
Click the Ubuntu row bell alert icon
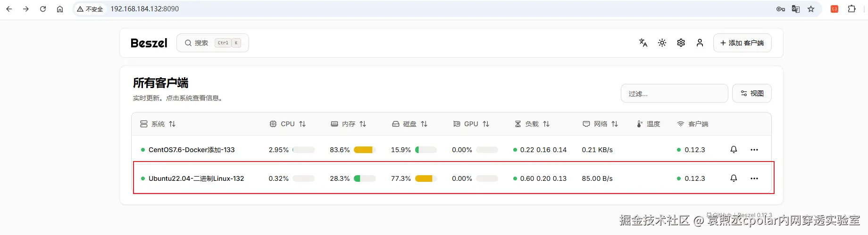[x=734, y=178]
